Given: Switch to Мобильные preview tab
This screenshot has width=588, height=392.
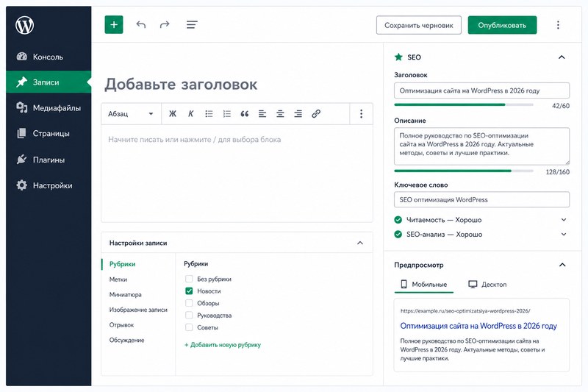Looking at the screenshot, I should click(x=424, y=285).
